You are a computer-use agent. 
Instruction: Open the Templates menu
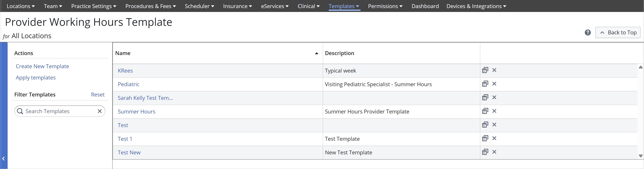point(344,6)
